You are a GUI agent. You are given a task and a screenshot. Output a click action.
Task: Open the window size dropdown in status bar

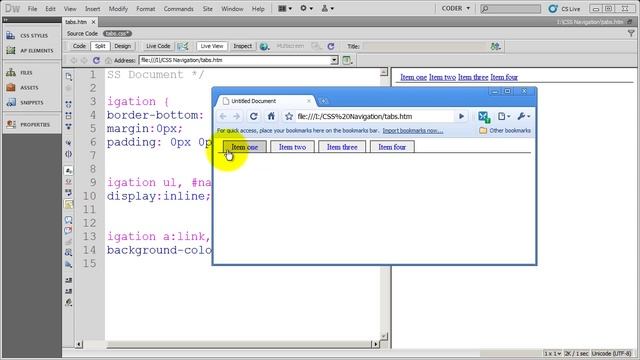tap(553, 353)
